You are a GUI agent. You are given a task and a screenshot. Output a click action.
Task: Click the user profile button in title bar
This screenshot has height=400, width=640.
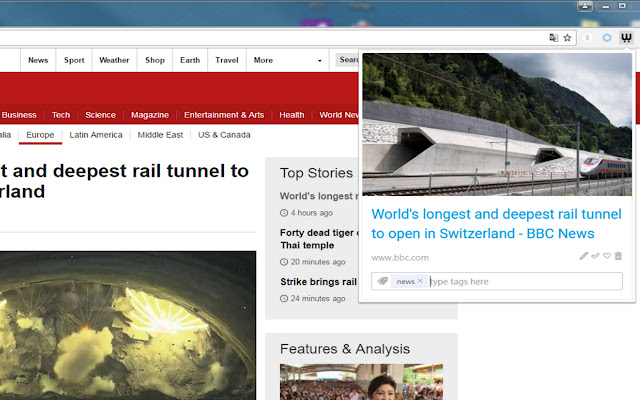(x=585, y=6)
